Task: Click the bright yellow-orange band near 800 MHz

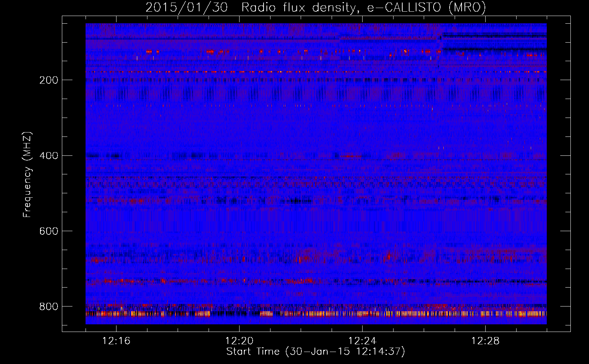Action: pyautogui.click(x=316, y=313)
